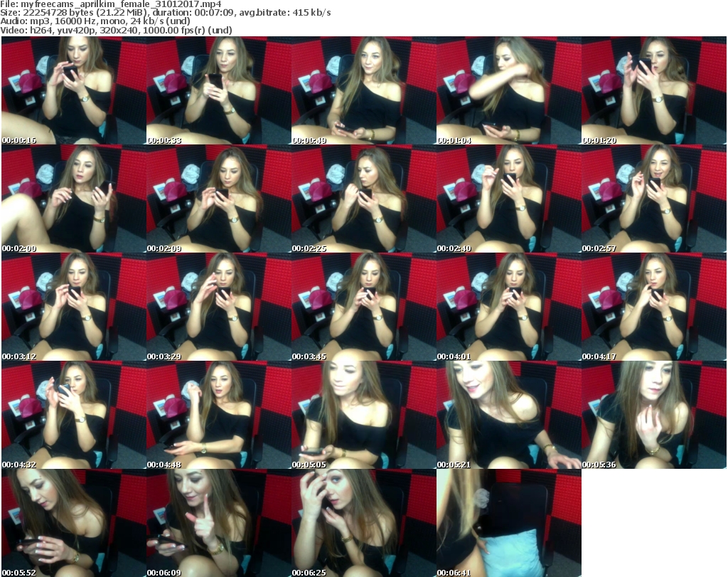
Task: Select the frame stamped 00:00:33
Action: (x=219, y=90)
